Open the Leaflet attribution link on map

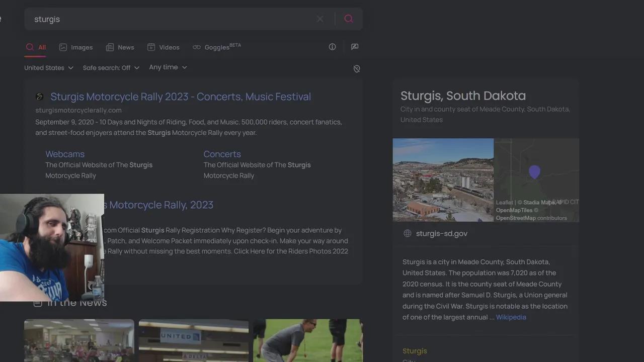(x=504, y=203)
